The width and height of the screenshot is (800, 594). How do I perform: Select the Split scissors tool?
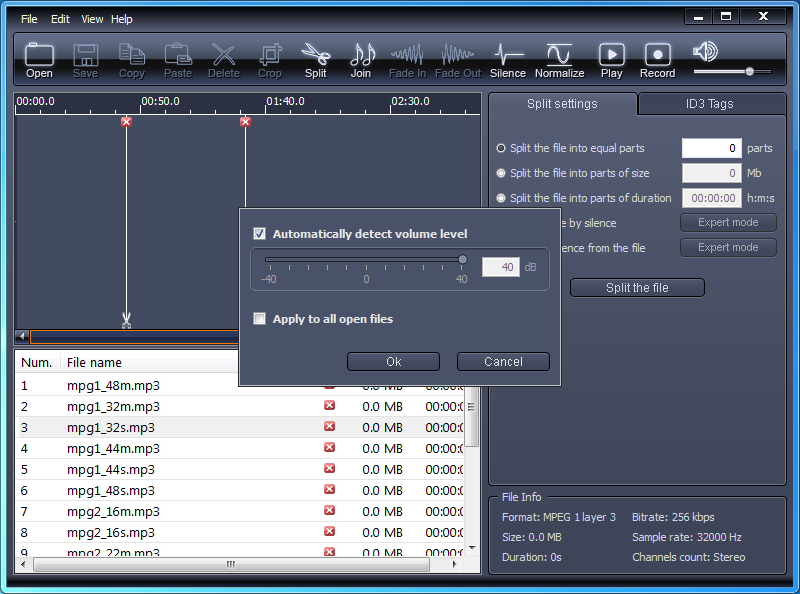tap(315, 55)
